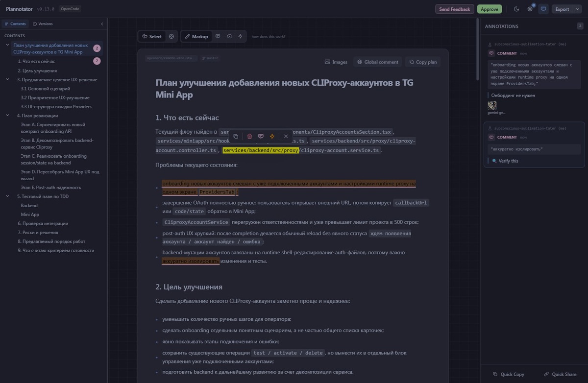Open the 'how does this work?' link

click(269, 37)
